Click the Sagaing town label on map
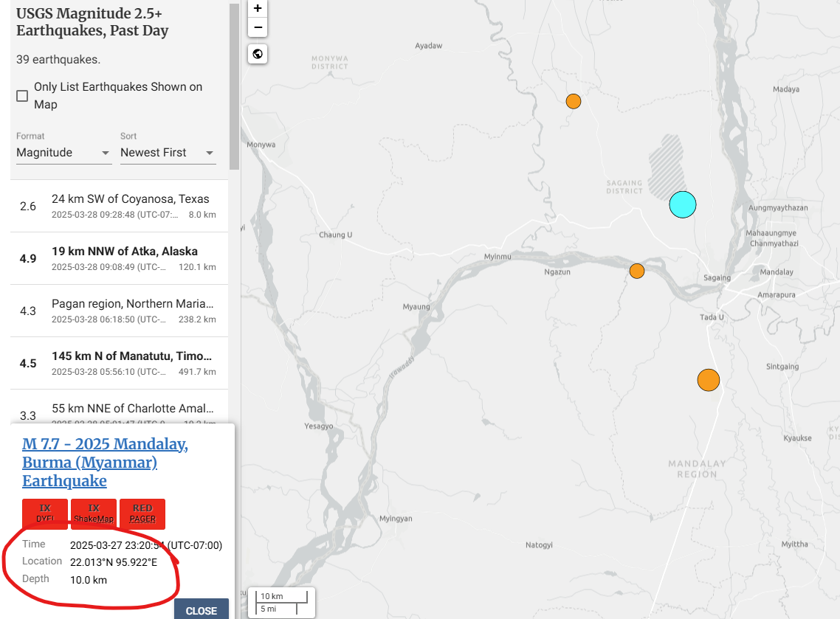 click(717, 278)
